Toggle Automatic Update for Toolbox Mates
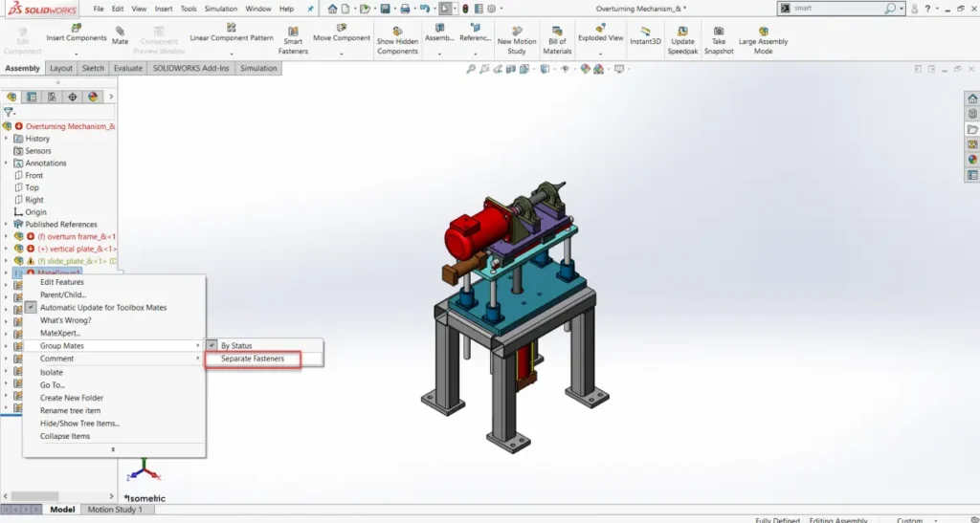This screenshot has height=523, width=980. point(103,308)
